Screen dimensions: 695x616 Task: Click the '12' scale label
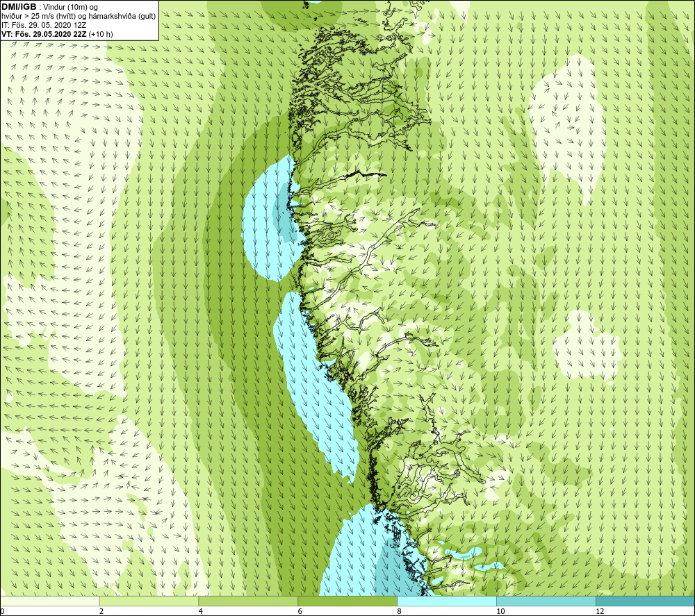600,611
